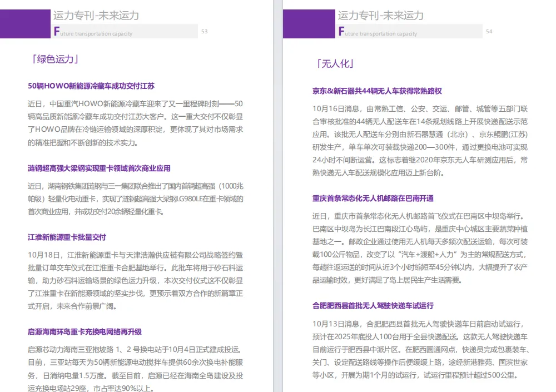This screenshot has width=556, height=392.
Task: Click the '「绿色运力」' section title
Action: point(55,59)
